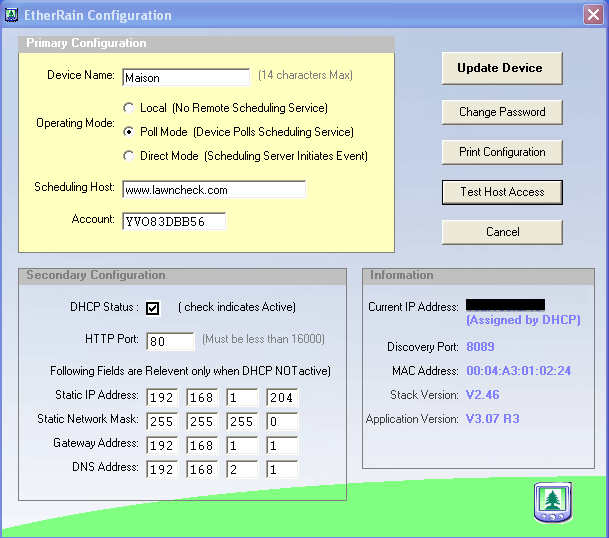Cancel the configuration changes
Image resolution: width=609 pixels, height=538 pixels.
coord(502,232)
